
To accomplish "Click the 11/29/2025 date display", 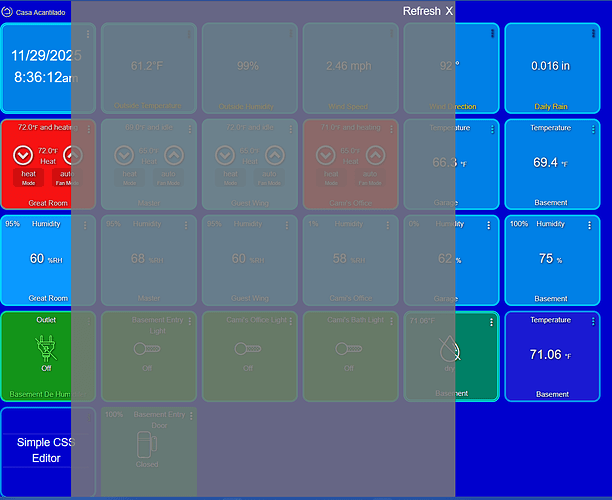I will pos(46,55).
